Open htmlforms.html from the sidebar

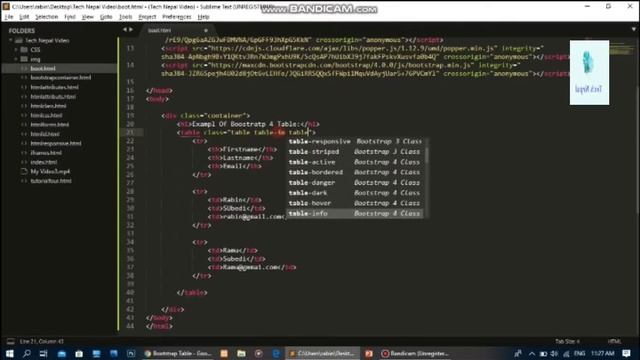pos(49,124)
